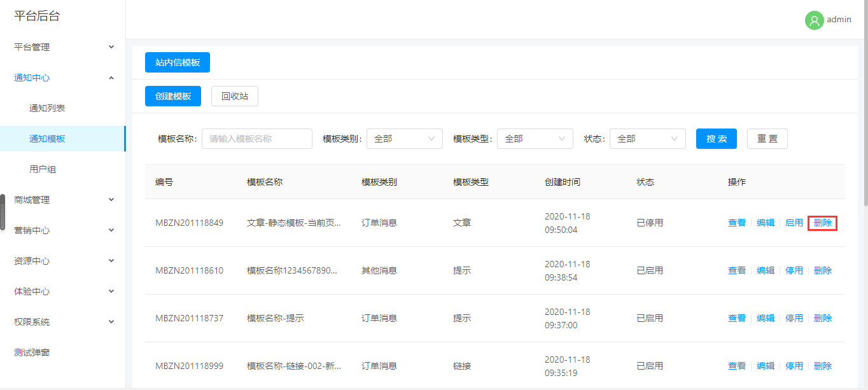The width and height of the screenshot is (868, 390).
Task: Delete template MBZN201118999 via 删除
Action: tap(823, 366)
